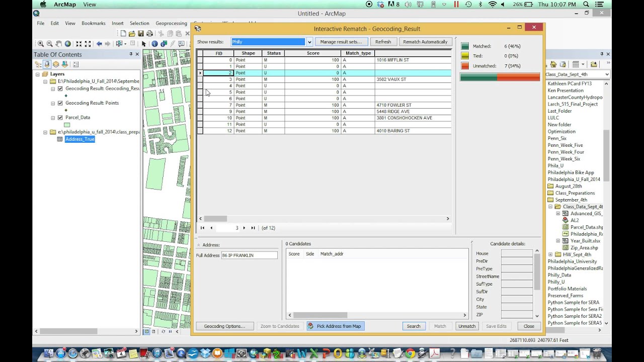Open the Edit menu

point(55,23)
